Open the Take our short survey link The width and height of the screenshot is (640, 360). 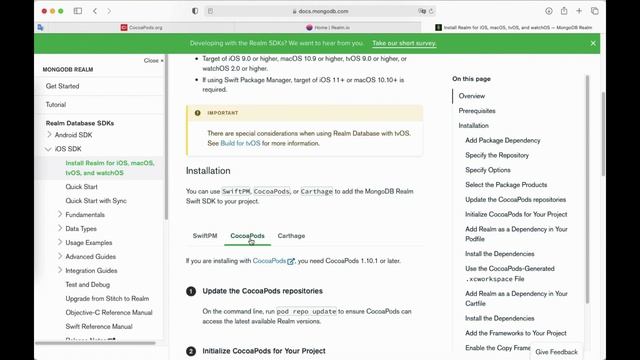[x=404, y=43]
